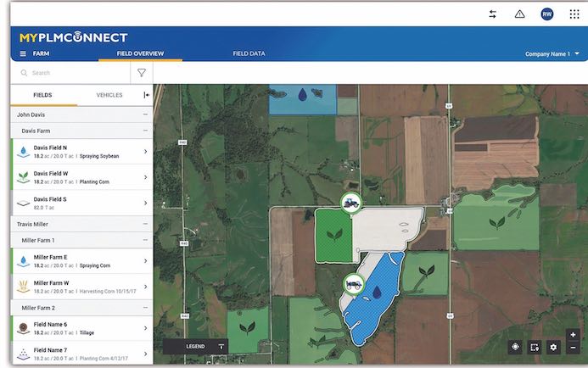Switch to the Vehicles tab
Viewport: 588px width, 368px height.
(109, 95)
